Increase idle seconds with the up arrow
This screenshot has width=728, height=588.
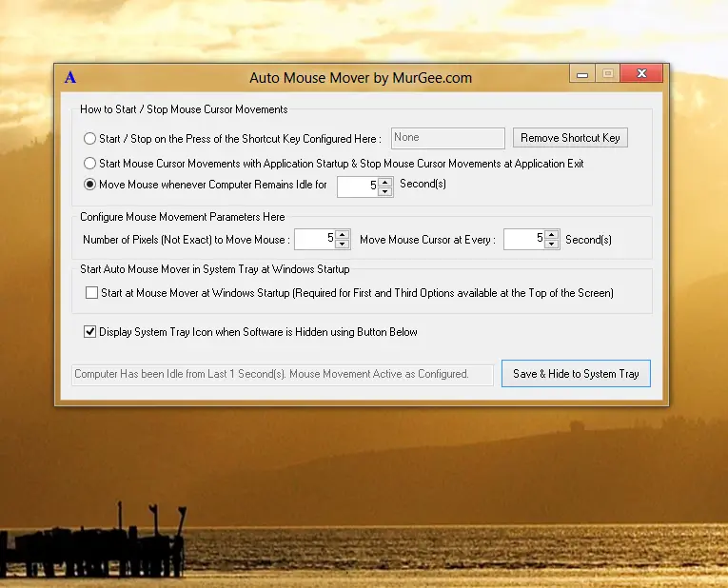click(384, 182)
